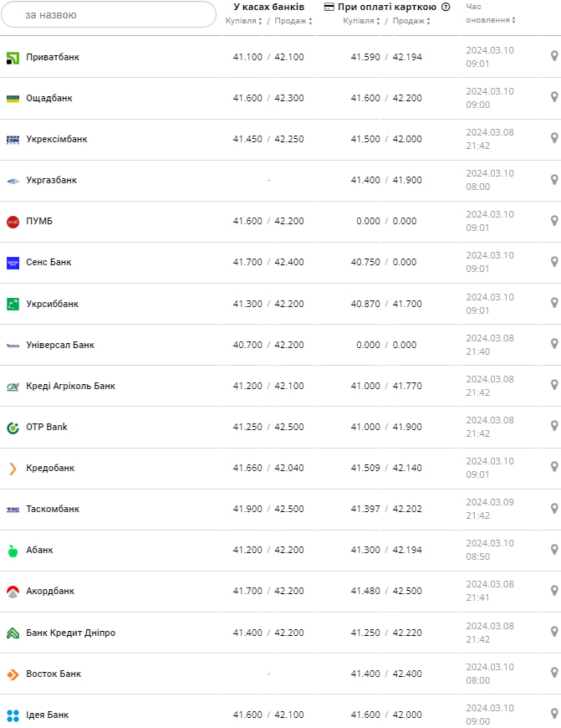The height and width of the screenshot is (728, 561).
Task: Open the help icon beside card payment
Action: pos(446,7)
